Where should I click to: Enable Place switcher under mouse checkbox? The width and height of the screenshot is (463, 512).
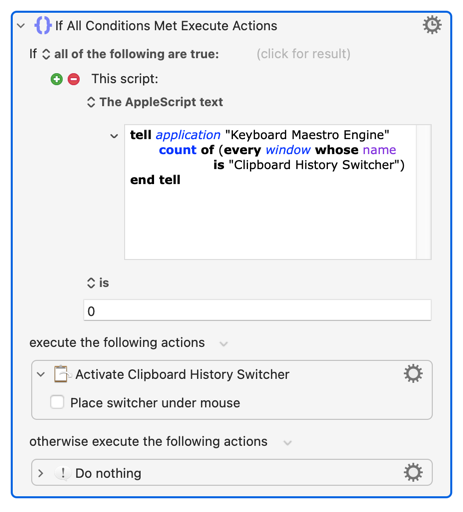click(x=57, y=402)
